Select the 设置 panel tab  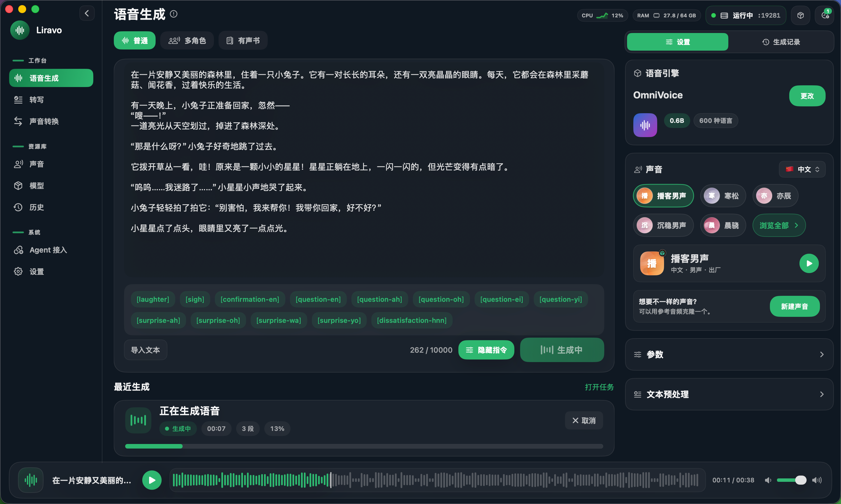coord(677,42)
